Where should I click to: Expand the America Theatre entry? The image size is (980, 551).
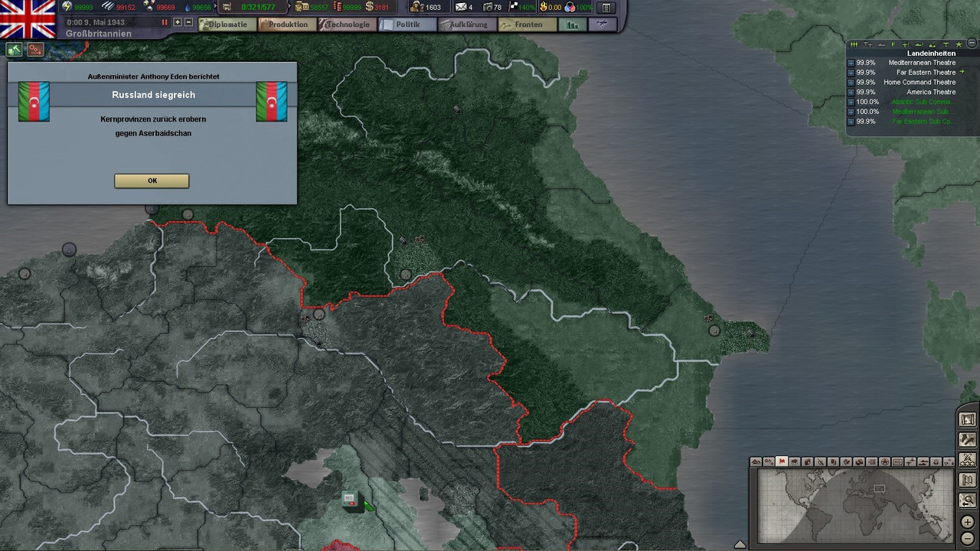point(851,93)
